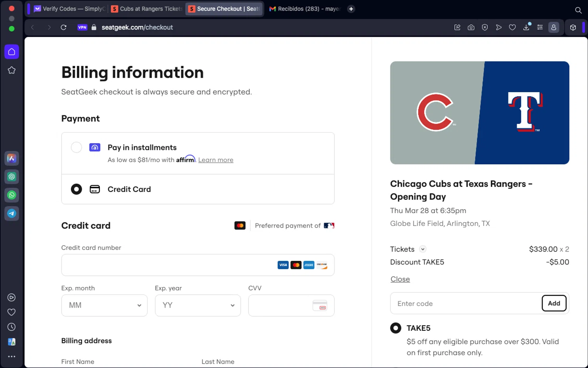Focus the CVV input field
Image resolution: width=588 pixels, height=368 pixels.
point(291,305)
